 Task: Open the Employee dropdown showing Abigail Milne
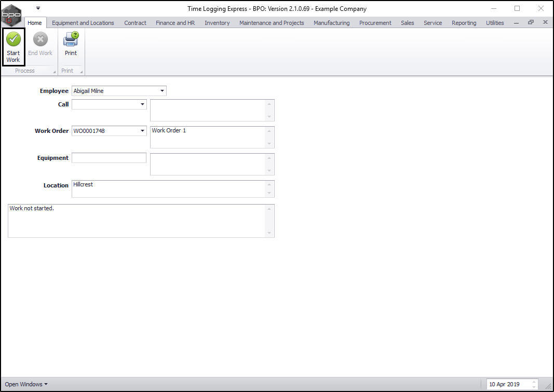coord(162,91)
